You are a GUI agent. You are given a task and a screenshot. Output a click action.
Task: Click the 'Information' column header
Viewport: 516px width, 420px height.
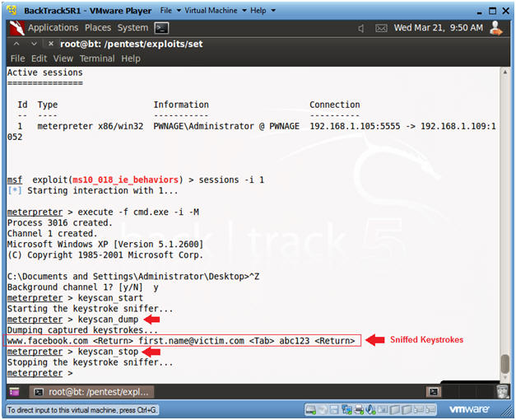181,105
